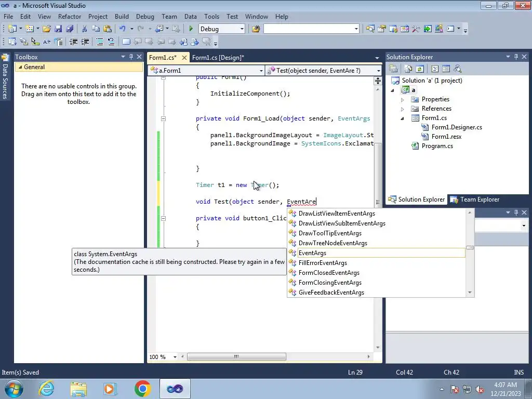This screenshot has width=532, height=399.
Task: Open the Extension Manager toolbar icon
Action: click(438, 29)
